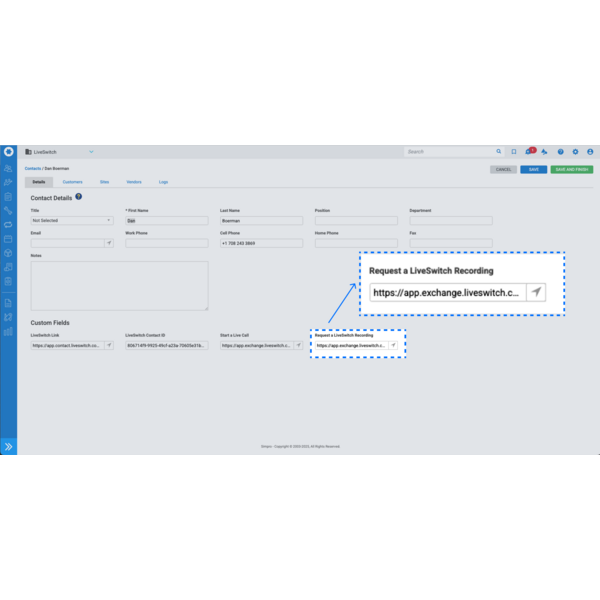
Task: Open the recurring loop arrows sidebar icon
Action: tap(8, 225)
